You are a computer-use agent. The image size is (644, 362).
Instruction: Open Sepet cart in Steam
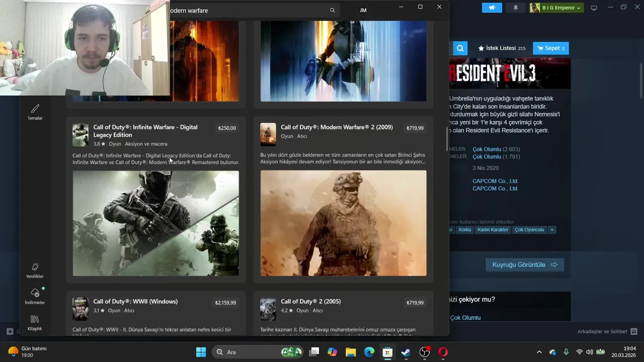(x=551, y=48)
